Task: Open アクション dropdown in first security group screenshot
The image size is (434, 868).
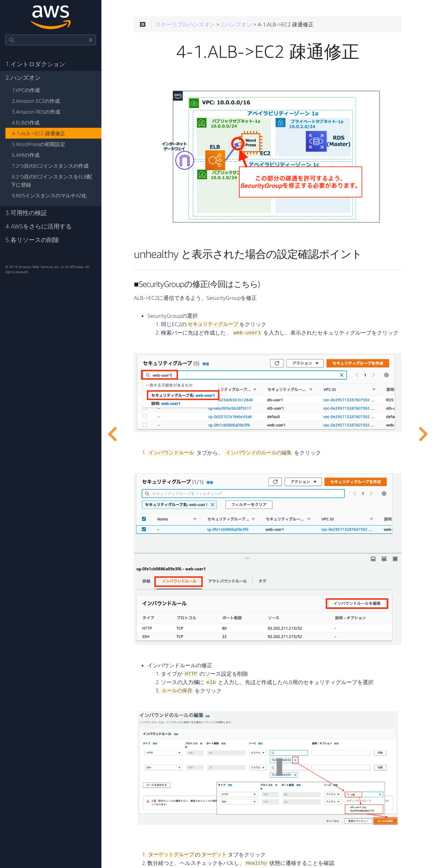Action: point(305,363)
